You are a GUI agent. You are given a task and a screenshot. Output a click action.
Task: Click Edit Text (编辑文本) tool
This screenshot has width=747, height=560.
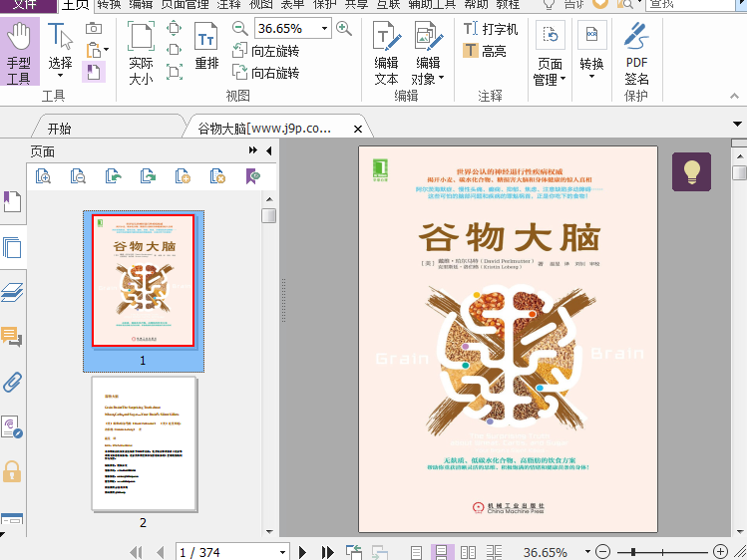click(x=386, y=53)
